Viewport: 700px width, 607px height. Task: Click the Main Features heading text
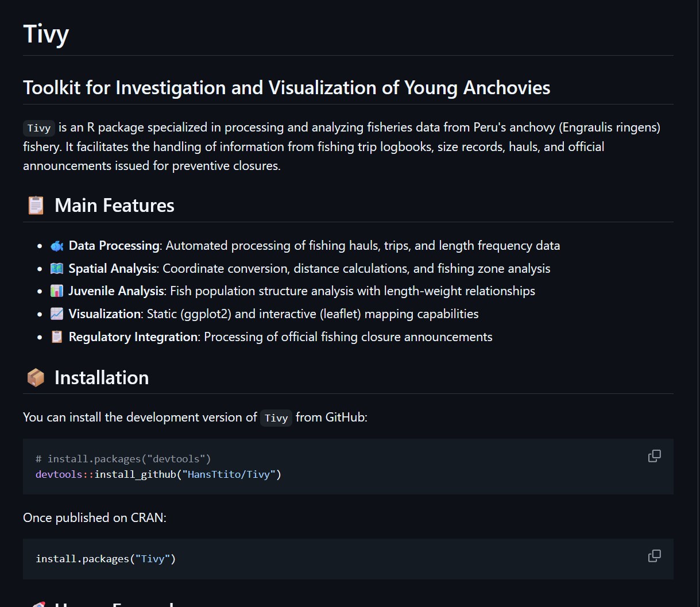click(x=114, y=205)
